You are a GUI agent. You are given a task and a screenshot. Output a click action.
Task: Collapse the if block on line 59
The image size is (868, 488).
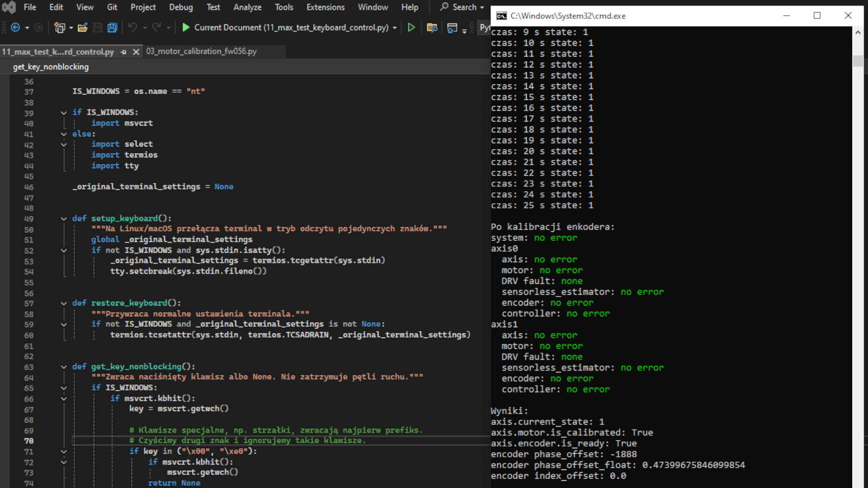point(64,324)
